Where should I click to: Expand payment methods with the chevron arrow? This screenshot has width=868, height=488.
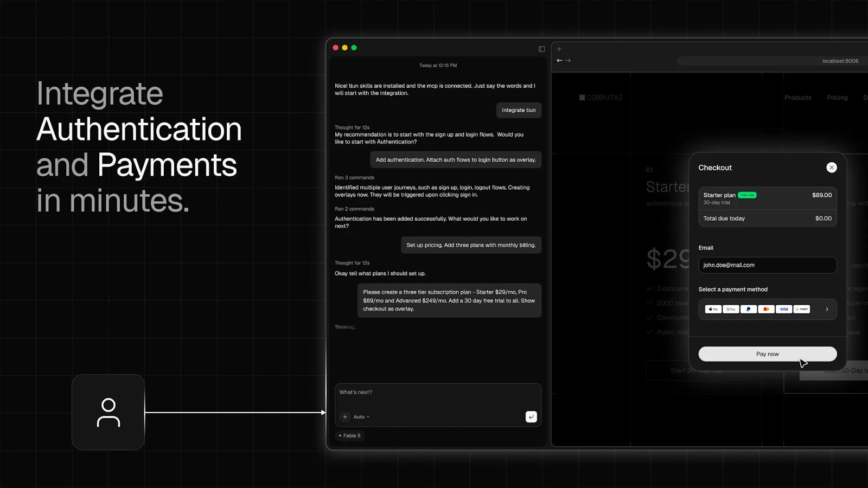[827, 309]
